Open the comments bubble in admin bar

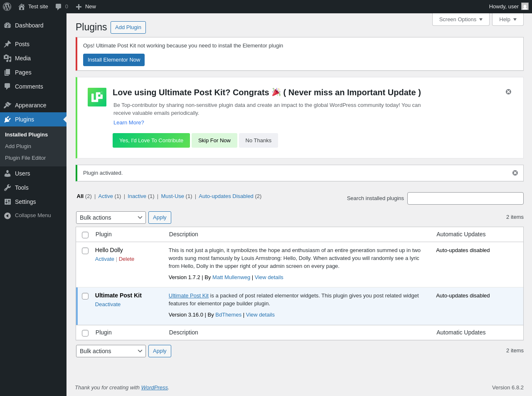pos(59,7)
